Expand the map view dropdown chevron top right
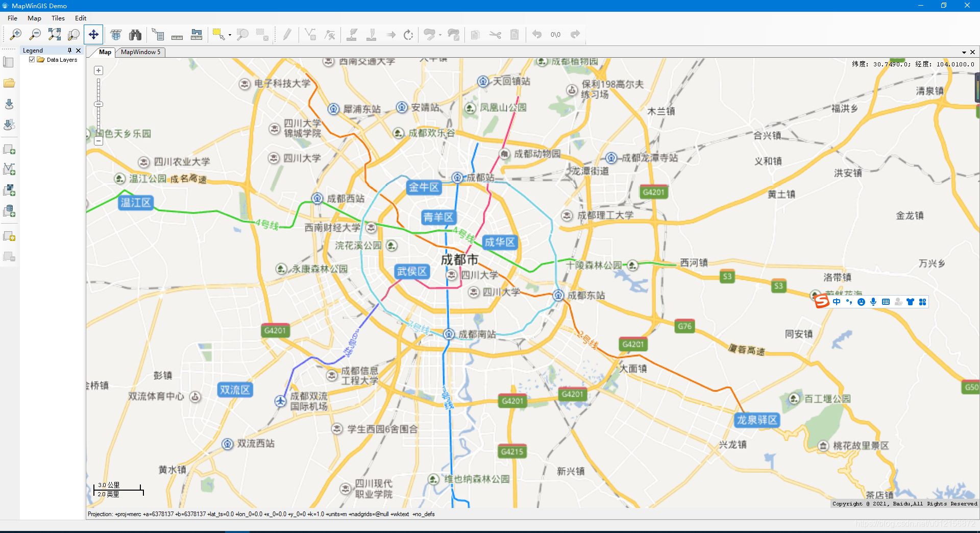The width and height of the screenshot is (980, 533). (x=964, y=52)
